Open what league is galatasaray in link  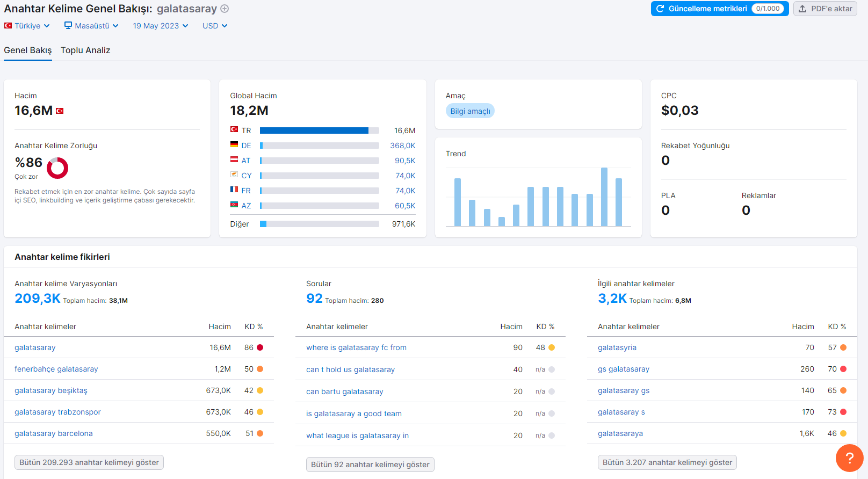358,436
